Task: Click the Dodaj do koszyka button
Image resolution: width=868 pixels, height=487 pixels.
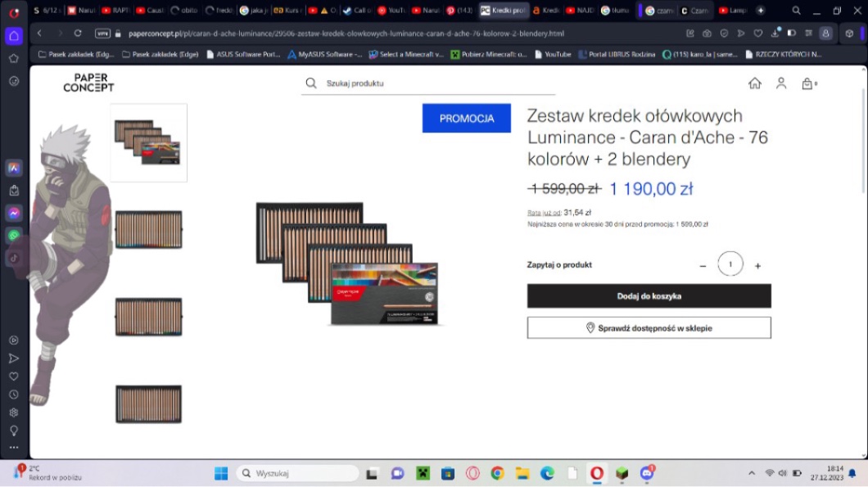Action: [649, 296]
